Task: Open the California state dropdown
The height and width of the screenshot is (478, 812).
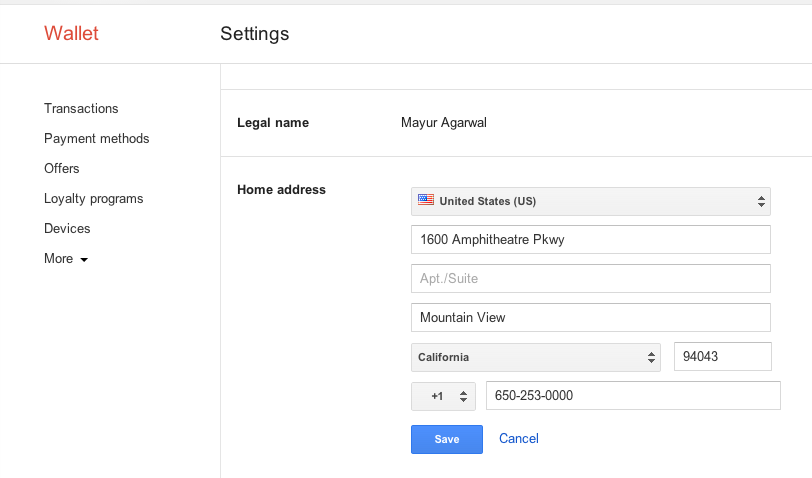Action: tap(535, 357)
